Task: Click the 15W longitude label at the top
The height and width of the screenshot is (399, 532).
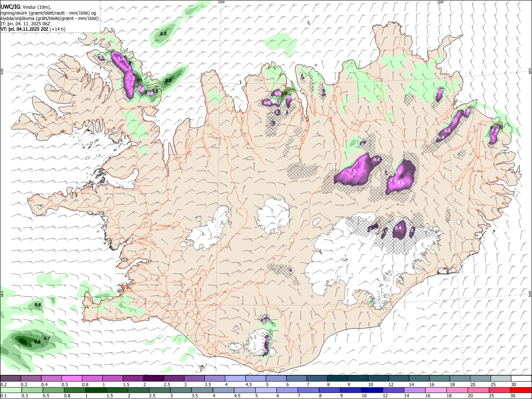Action: click(x=440, y=2)
